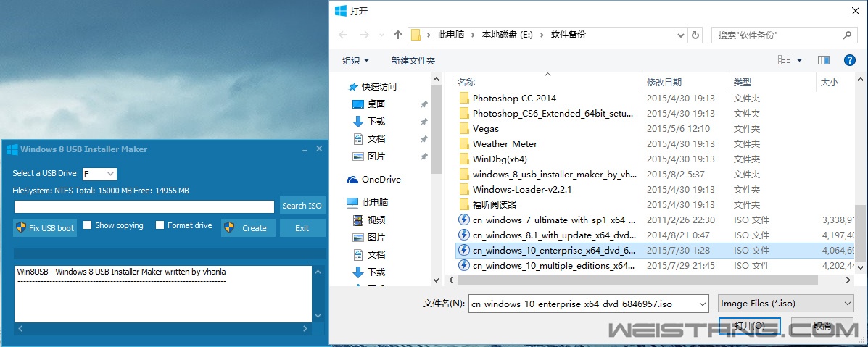
Task: Click the Photoshop CC 2014 folder icon
Action: tap(464, 99)
